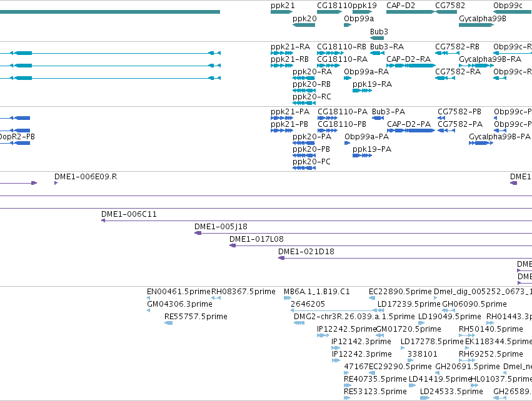Click EST LD17278.5prime
This screenshot has height=401, width=532.
[404, 348]
